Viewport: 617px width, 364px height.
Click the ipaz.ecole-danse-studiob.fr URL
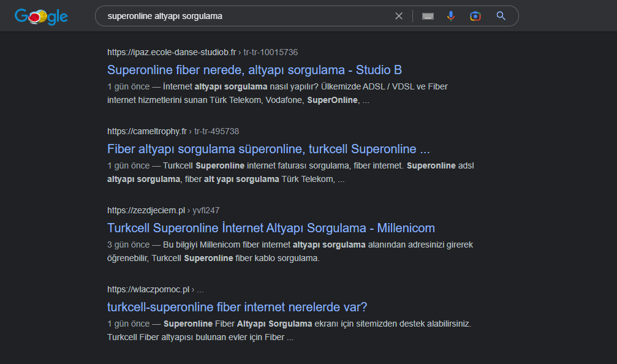(x=171, y=52)
